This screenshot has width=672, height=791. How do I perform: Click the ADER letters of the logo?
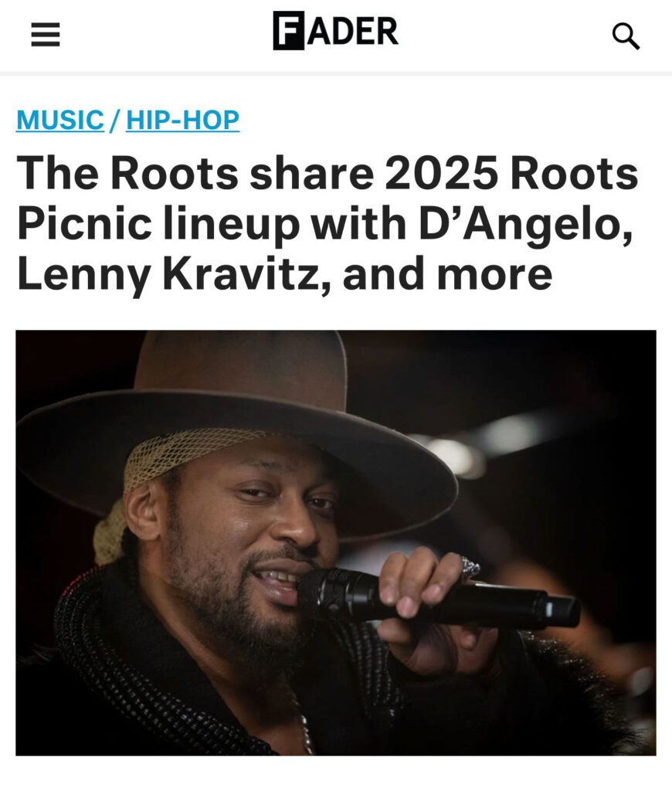point(352,31)
